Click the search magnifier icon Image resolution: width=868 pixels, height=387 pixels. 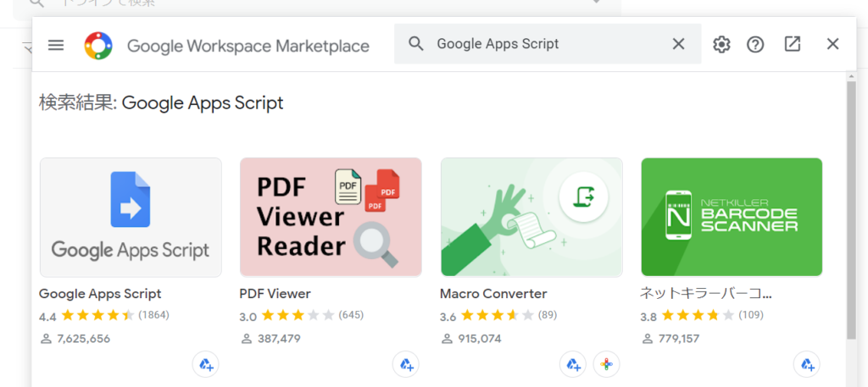(x=416, y=44)
